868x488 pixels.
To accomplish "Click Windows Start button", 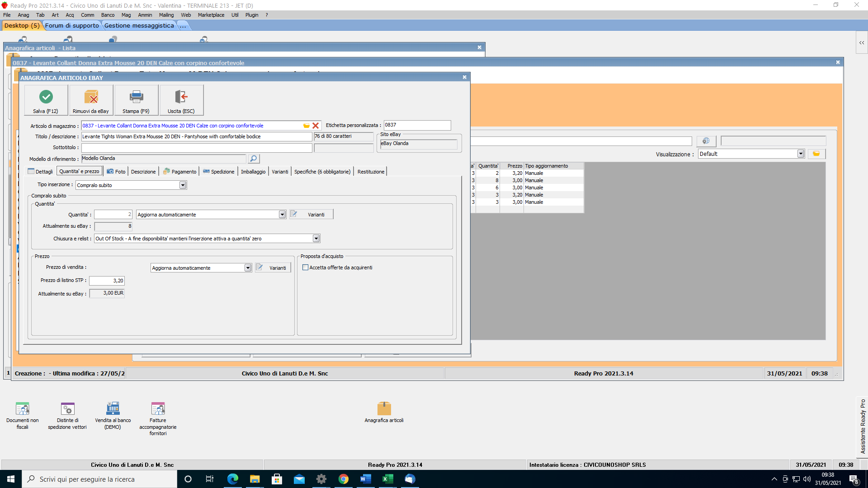I will tap(11, 479).
